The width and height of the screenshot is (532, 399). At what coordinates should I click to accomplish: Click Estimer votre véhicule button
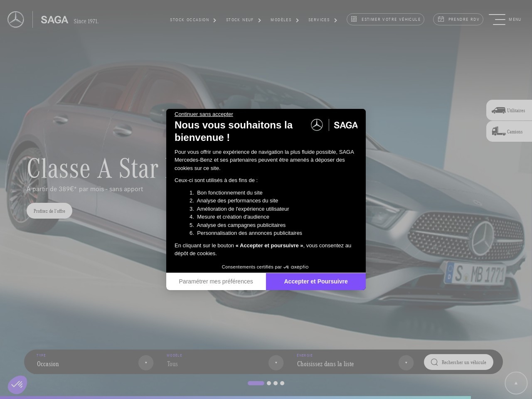tap(385, 19)
